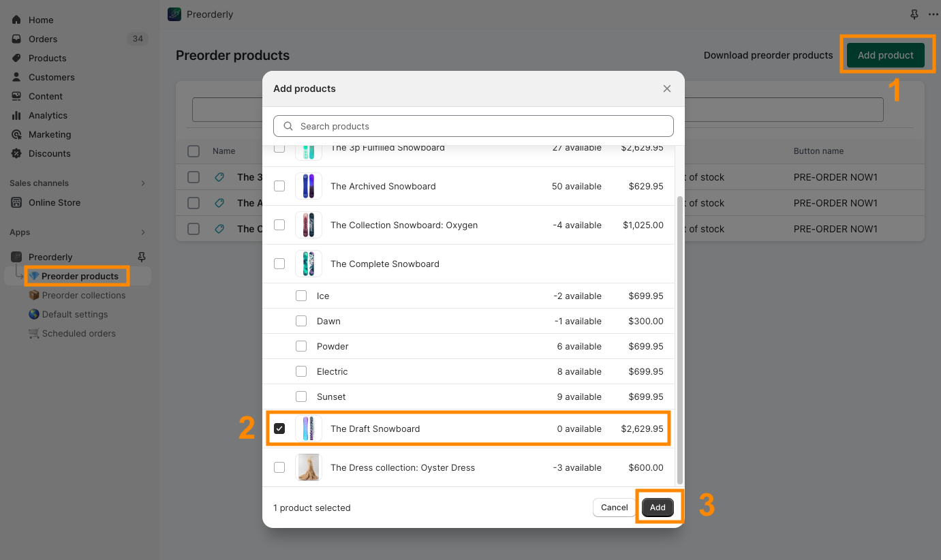941x560 pixels.
Task: Expand the Apps section chevron
Action: pos(143,232)
